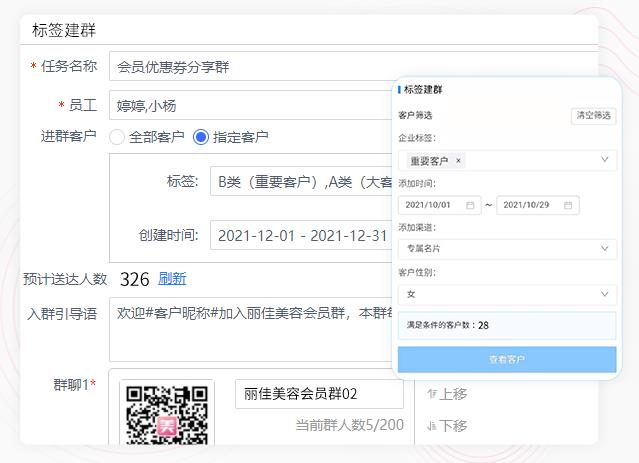Screen dimensions: 639x463
Task: Click the 刷新 link
Action: pos(172,279)
